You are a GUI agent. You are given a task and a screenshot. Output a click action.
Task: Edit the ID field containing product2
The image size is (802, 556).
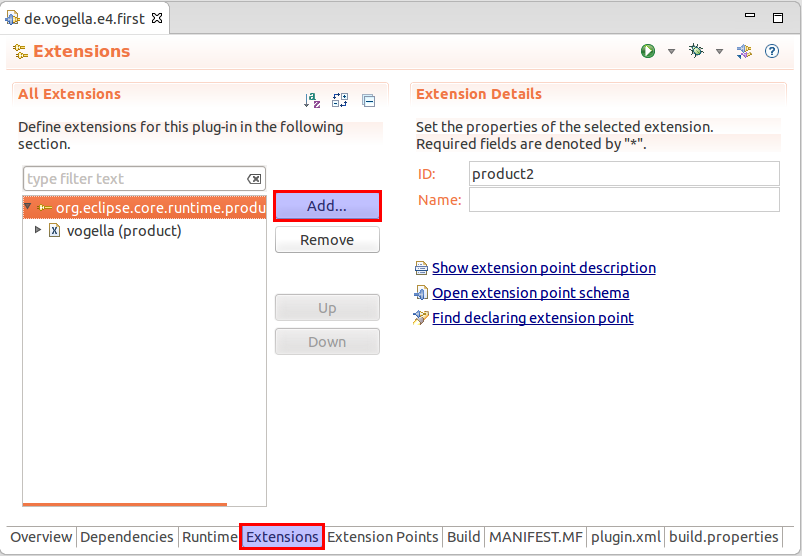(624, 174)
